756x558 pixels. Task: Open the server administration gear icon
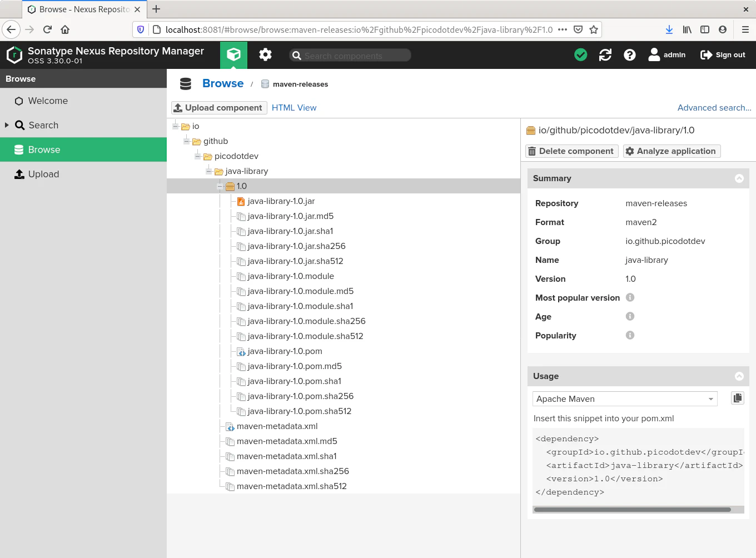tap(265, 54)
